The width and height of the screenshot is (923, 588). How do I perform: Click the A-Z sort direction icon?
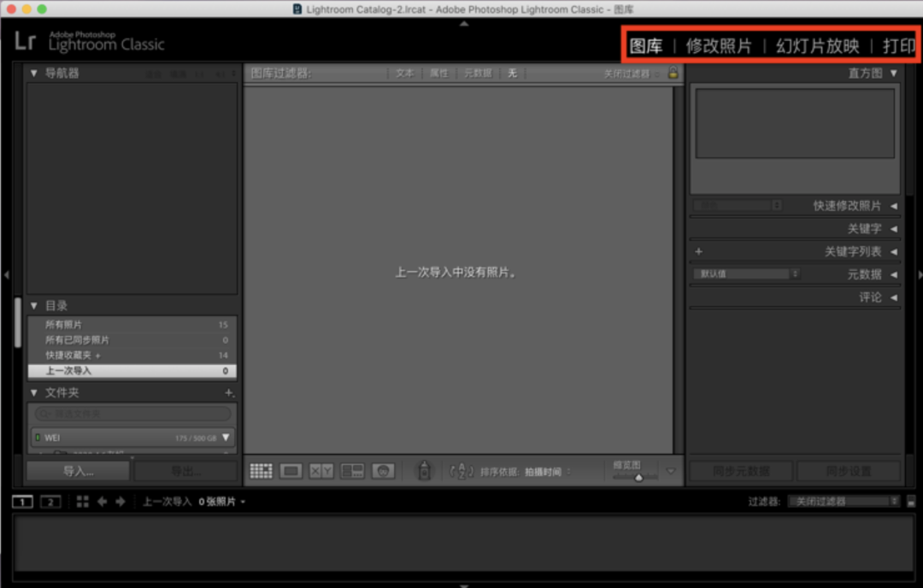[461, 471]
